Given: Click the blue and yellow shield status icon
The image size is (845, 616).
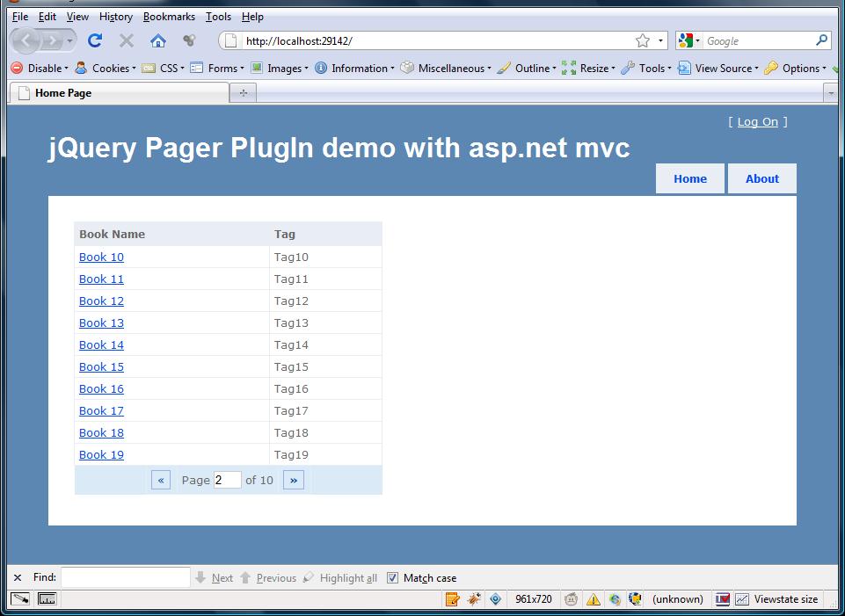Looking at the screenshot, I should click(636, 598).
